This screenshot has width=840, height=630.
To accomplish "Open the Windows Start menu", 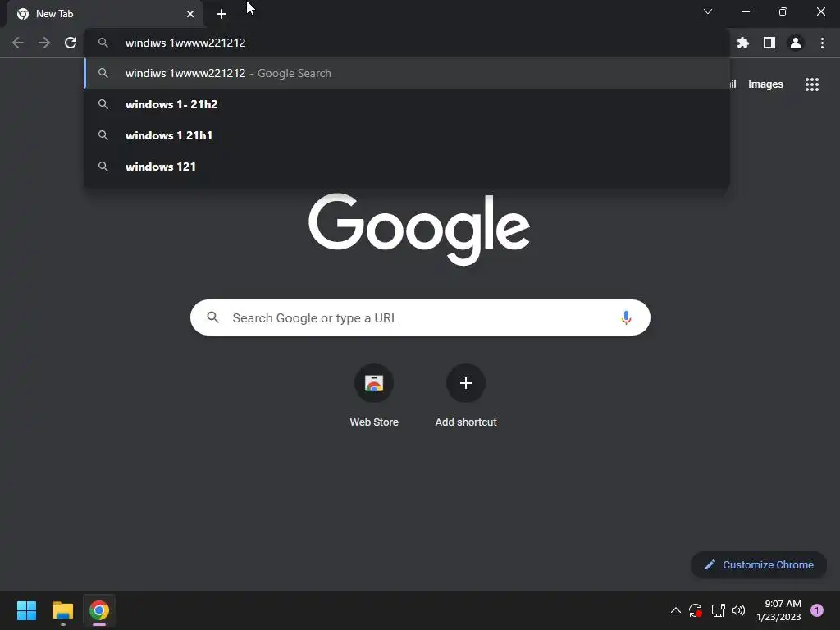I will click(x=26, y=610).
